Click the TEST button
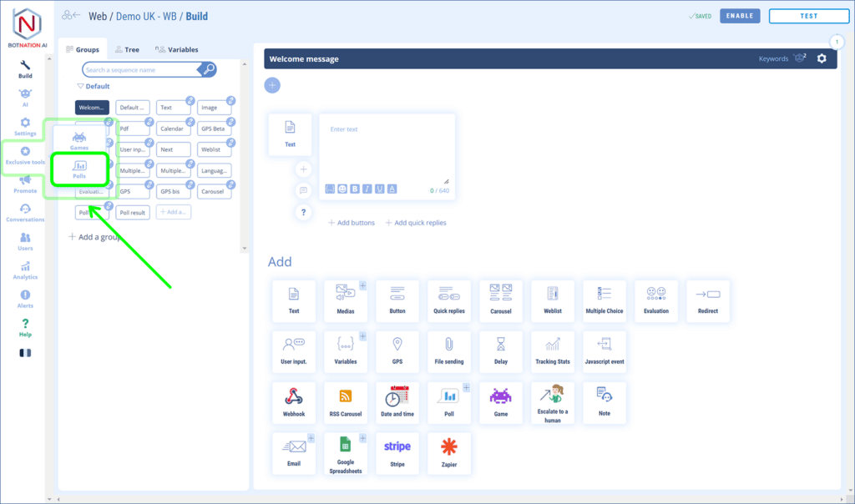 pyautogui.click(x=808, y=16)
